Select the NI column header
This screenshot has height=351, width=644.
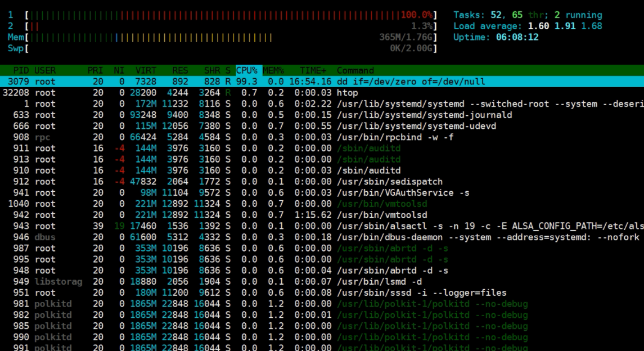pyautogui.click(x=119, y=70)
